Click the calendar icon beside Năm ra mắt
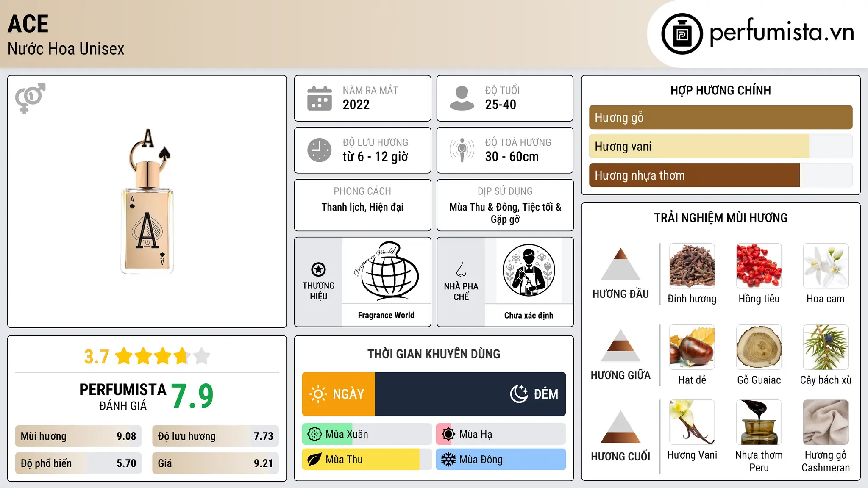Viewport: 868px width, 488px height. (x=320, y=98)
